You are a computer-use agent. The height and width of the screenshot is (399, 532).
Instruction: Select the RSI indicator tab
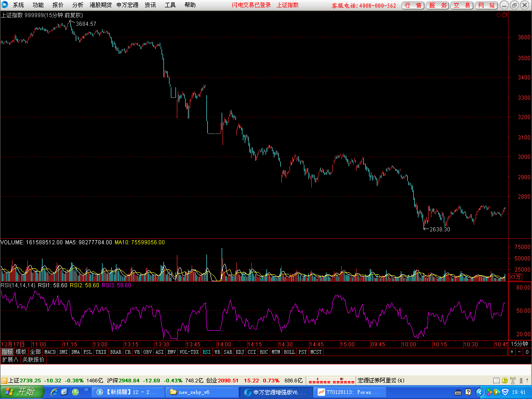click(x=206, y=352)
